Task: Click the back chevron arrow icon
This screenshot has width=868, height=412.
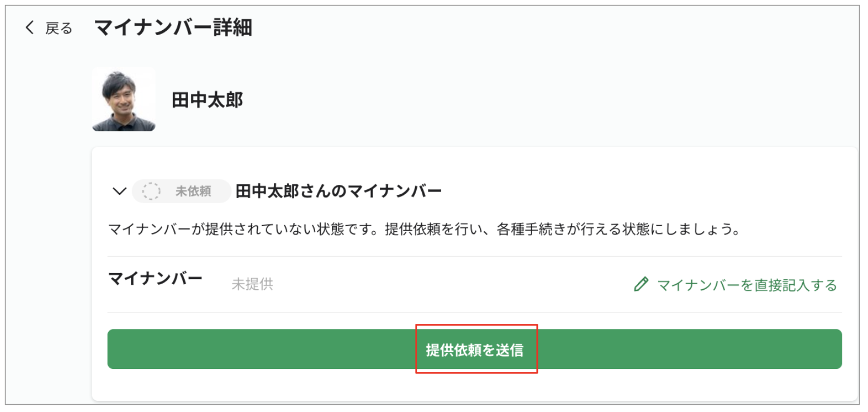Action: tap(30, 28)
